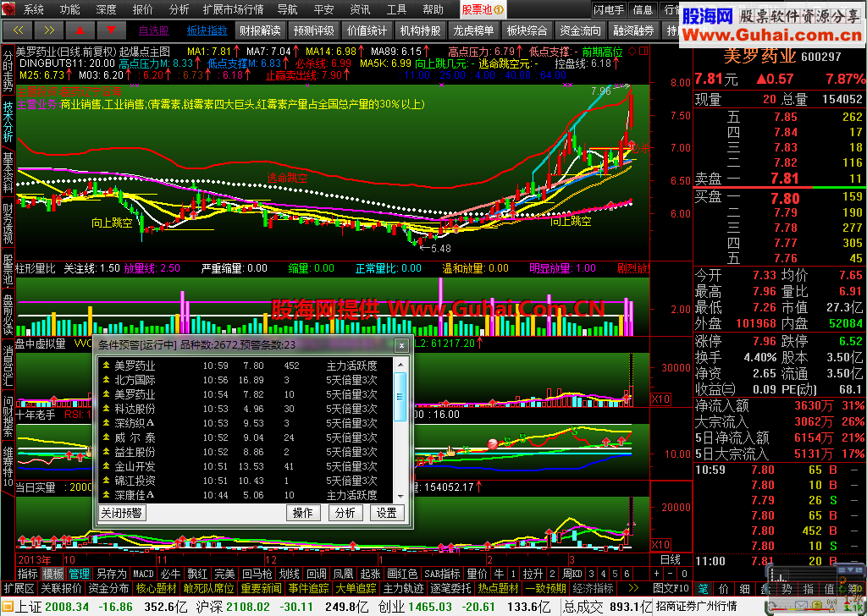
Task: Click the 闪电手 button
Action: 609,9
